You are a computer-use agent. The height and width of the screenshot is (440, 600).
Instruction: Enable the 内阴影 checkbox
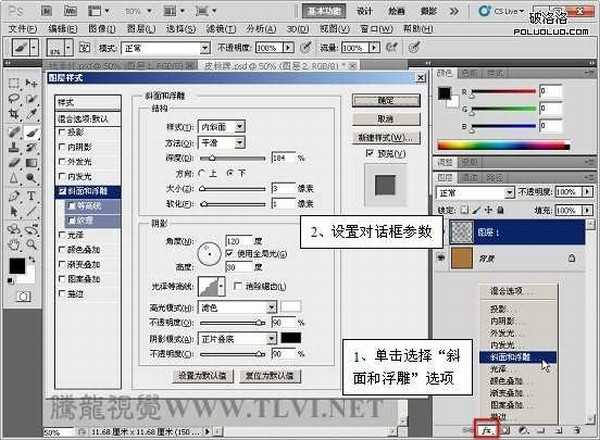point(62,147)
